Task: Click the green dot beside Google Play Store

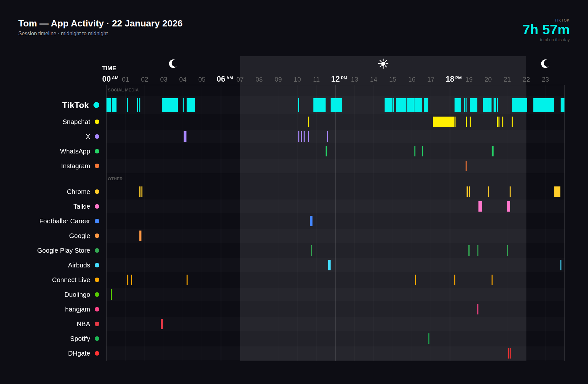Action: [97, 250]
